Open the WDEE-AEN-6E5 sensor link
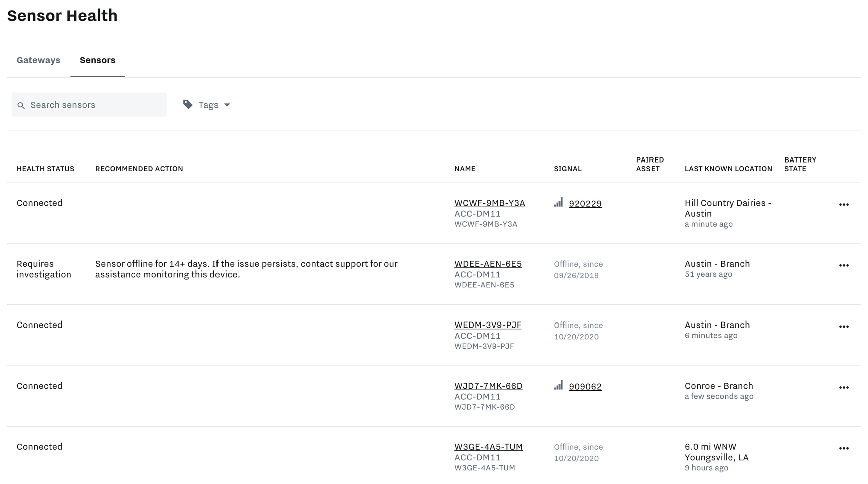868x484 pixels. (x=487, y=264)
